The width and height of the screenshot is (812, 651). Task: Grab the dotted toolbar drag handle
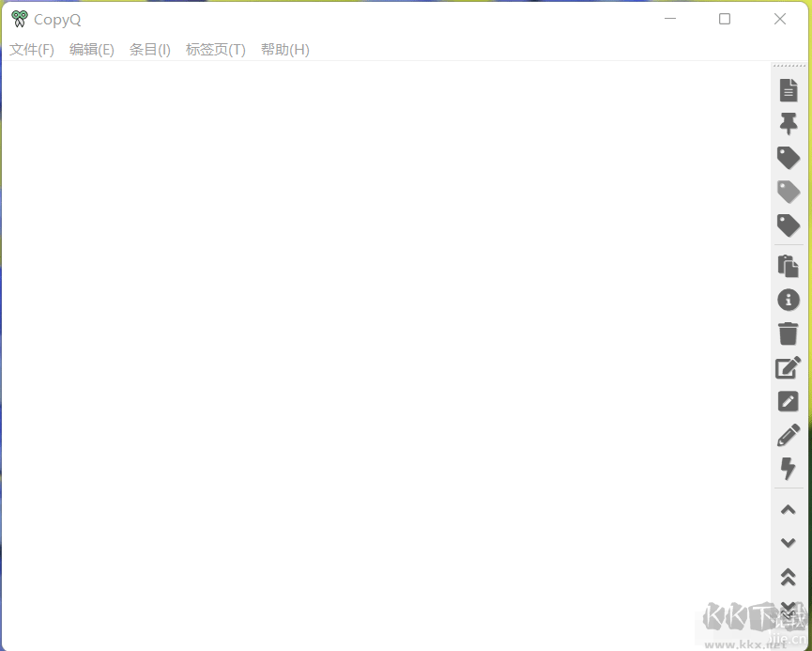click(x=788, y=66)
